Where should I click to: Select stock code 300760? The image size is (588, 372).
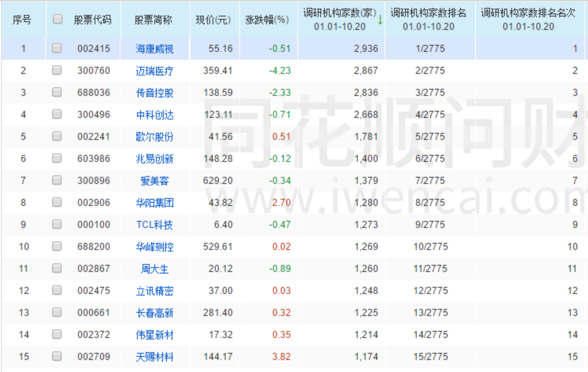point(94,71)
